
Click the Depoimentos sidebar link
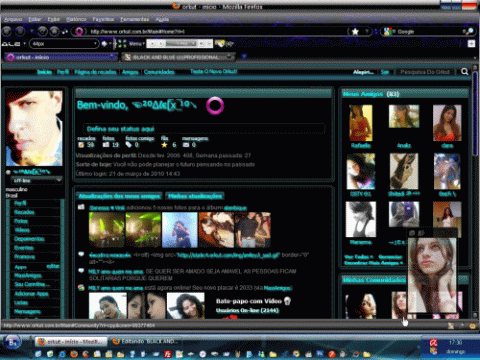[29, 239]
